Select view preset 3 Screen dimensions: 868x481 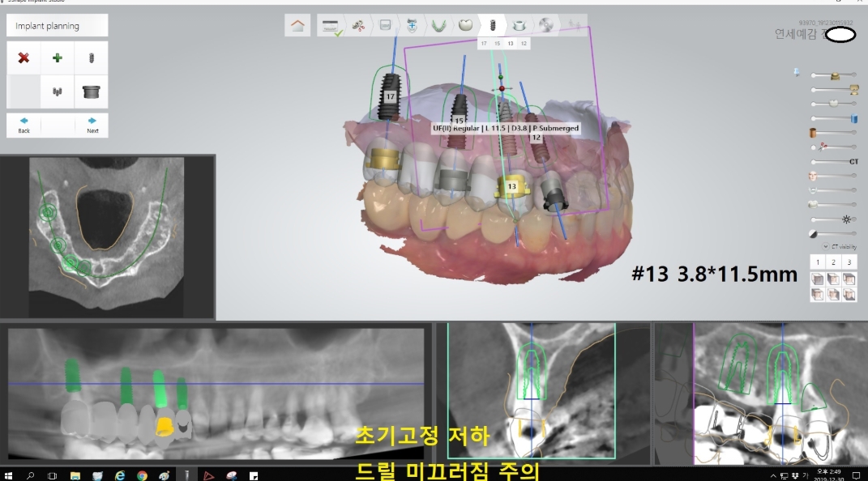849,262
